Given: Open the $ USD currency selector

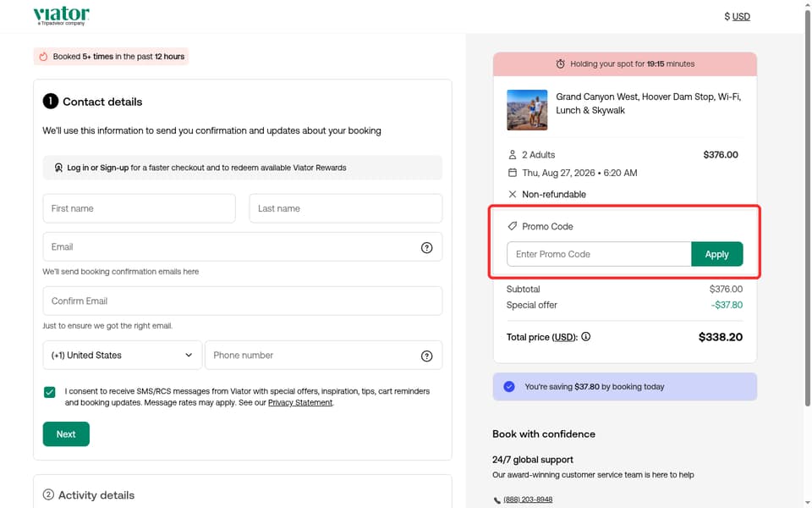Looking at the screenshot, I should 737,16.
